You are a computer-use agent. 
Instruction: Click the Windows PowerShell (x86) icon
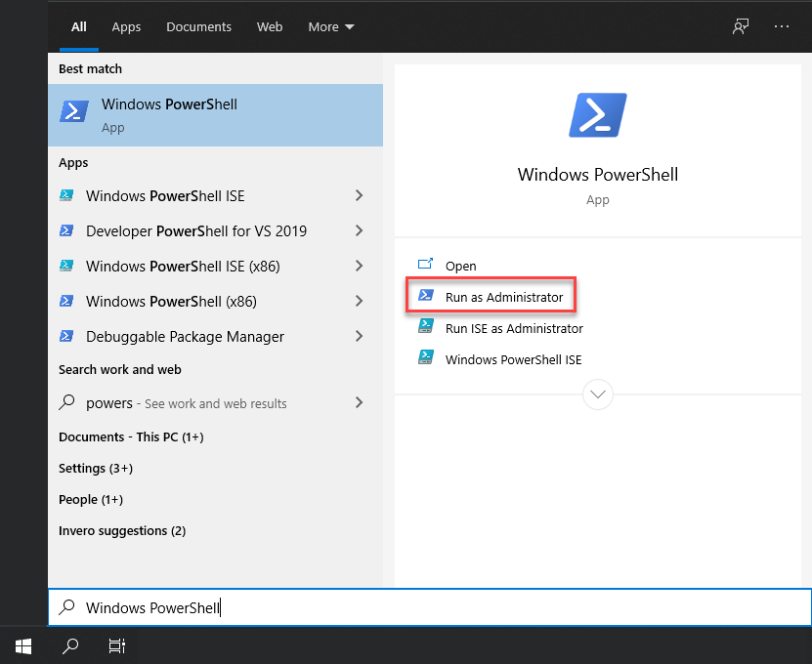click(x=65, y=301)
